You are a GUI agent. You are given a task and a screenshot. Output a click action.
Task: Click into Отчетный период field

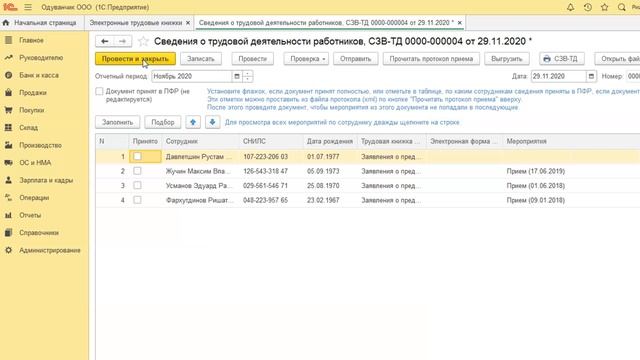tap(191, 76)
